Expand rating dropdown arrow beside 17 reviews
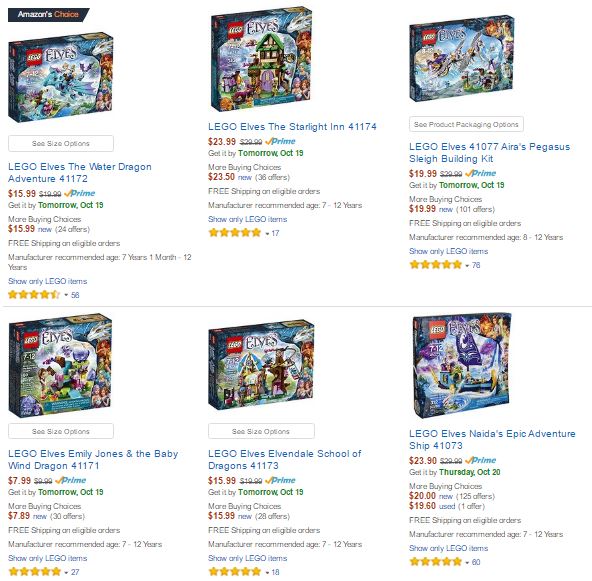The image size is (592, 581). coord(267,234)
